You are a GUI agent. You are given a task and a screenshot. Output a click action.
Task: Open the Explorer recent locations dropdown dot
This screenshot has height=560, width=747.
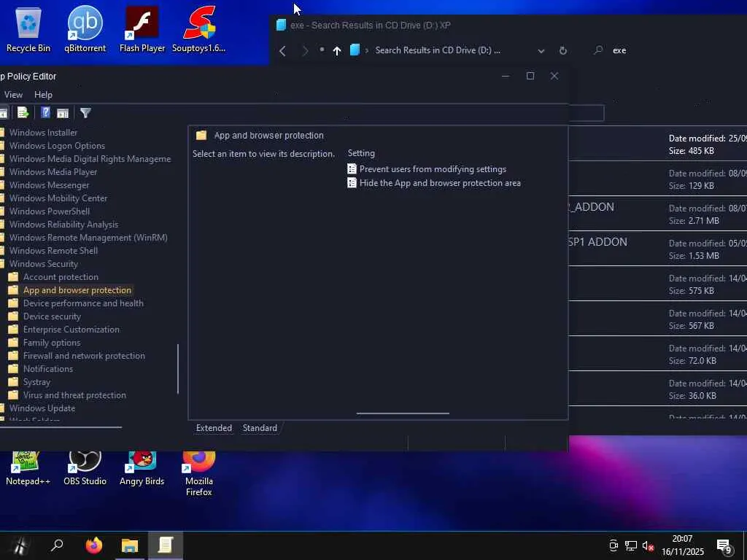click(x=322, y=50)
